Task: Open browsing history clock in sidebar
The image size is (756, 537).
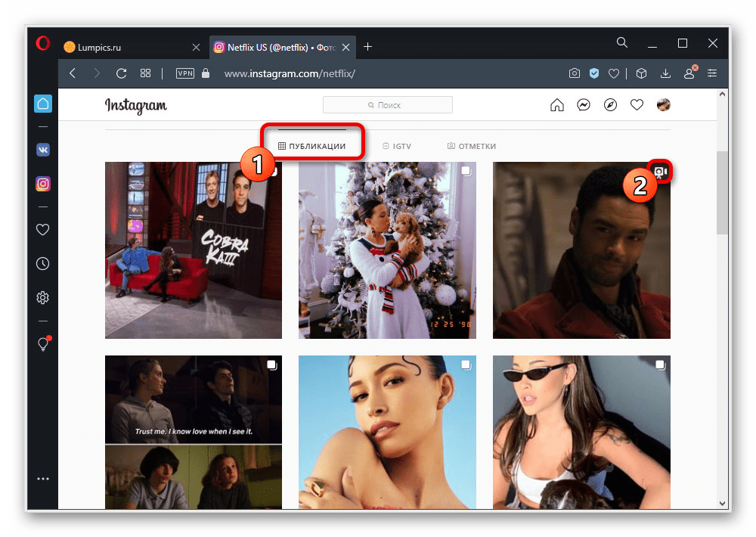Action: point(43,263)
